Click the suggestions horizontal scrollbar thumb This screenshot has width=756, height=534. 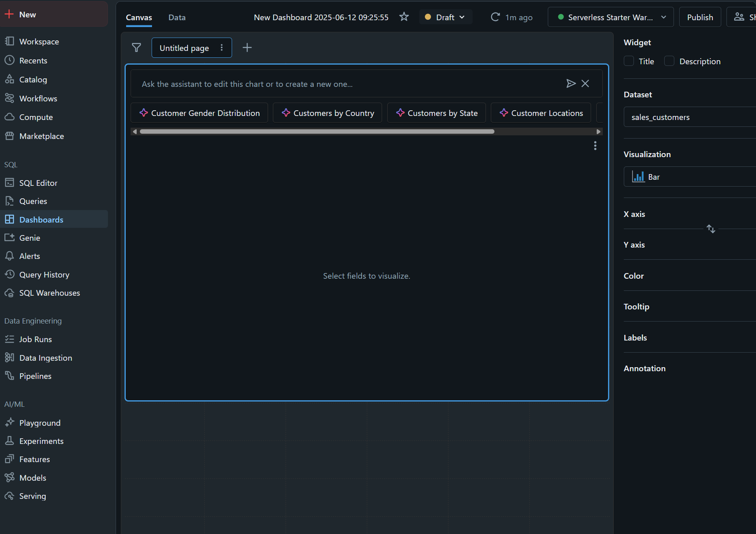pos(317,132)
